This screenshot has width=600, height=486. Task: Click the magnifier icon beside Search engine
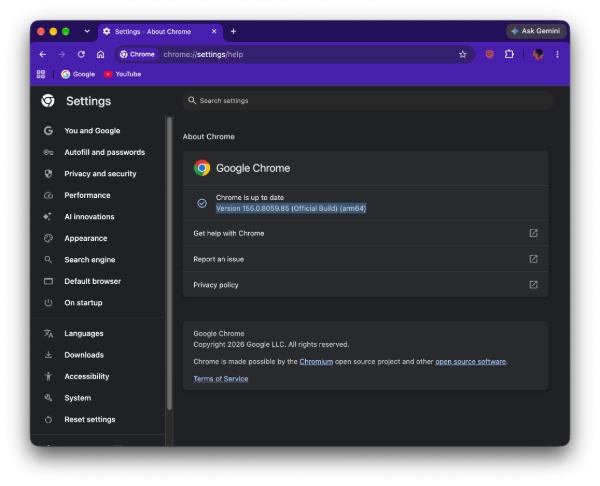coord(48,260)
